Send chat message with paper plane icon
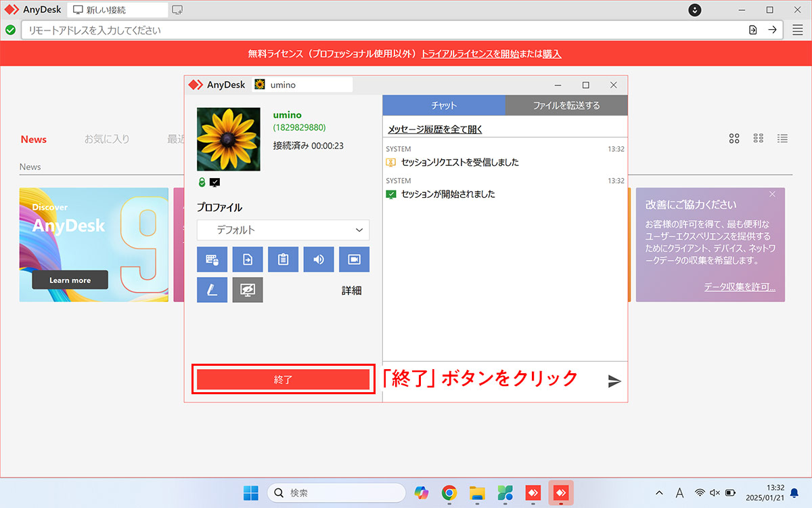The height and width of the screenshot is (508, 812). tap(614, 381)
